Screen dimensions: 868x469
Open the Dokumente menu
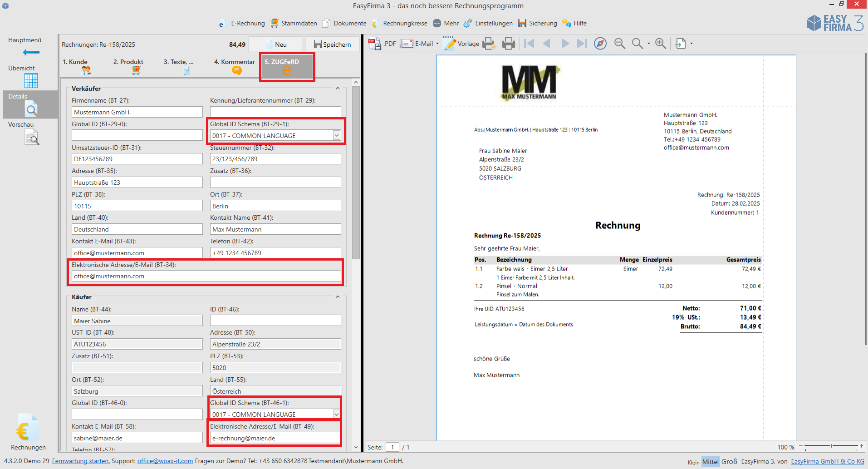pos(345,23)
